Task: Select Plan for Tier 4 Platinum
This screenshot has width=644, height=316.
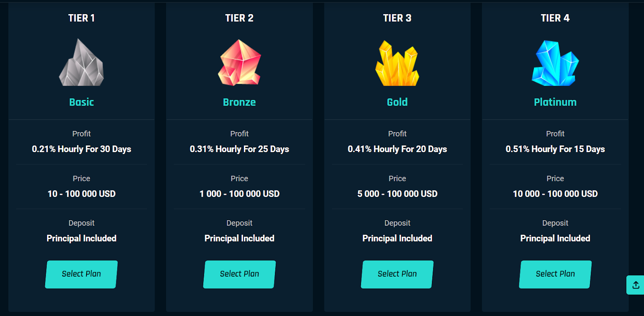Action: point(555,274)
